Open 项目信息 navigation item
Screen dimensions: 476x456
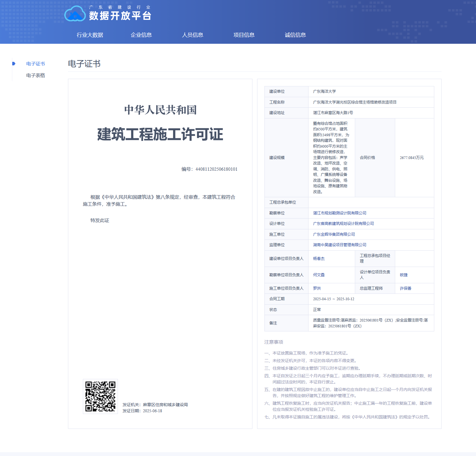pyautogui.click(x=244, y=35)
